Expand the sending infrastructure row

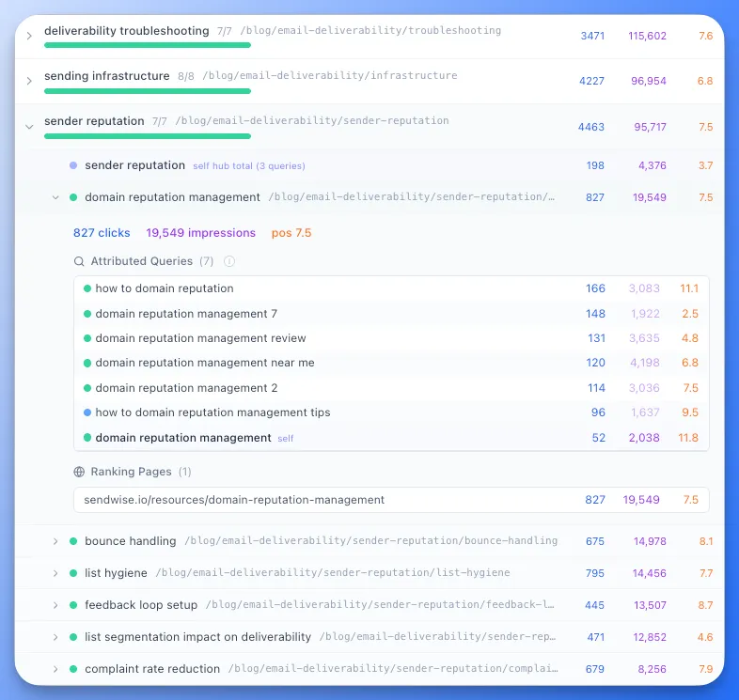pos(29,81)
